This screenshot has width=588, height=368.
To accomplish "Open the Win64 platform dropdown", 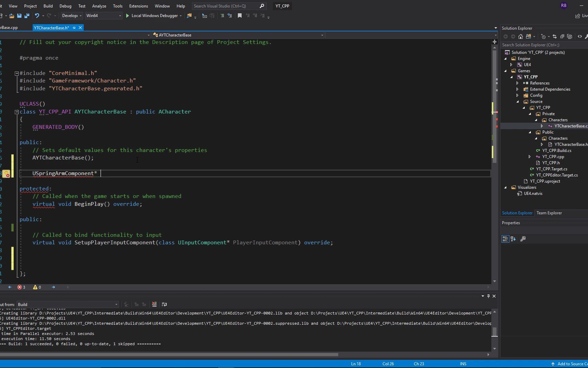I will pyautogui.click(x=103, y=16).
